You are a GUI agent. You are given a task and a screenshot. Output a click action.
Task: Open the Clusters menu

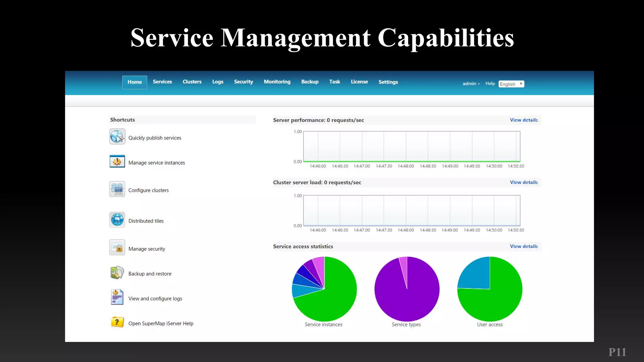point(192,82)
